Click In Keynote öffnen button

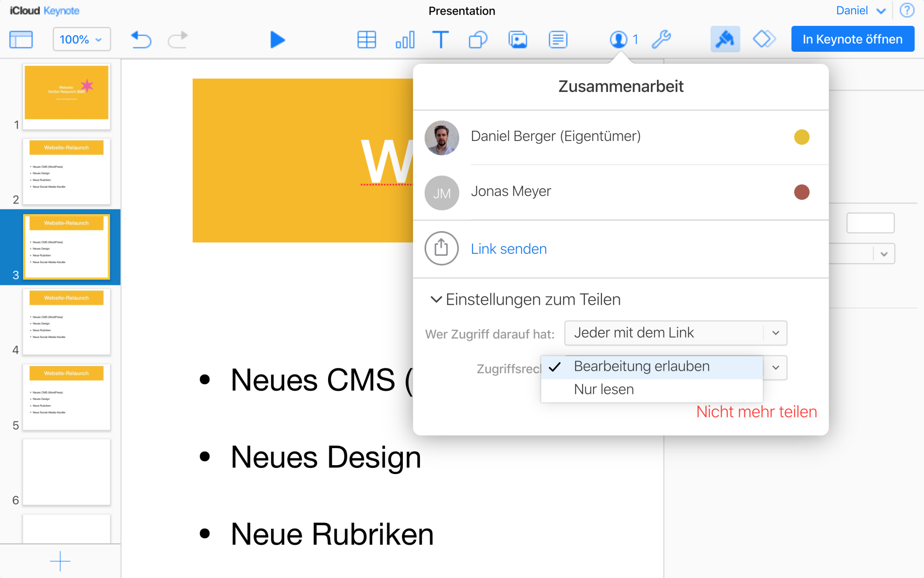[x=852, y=39]
